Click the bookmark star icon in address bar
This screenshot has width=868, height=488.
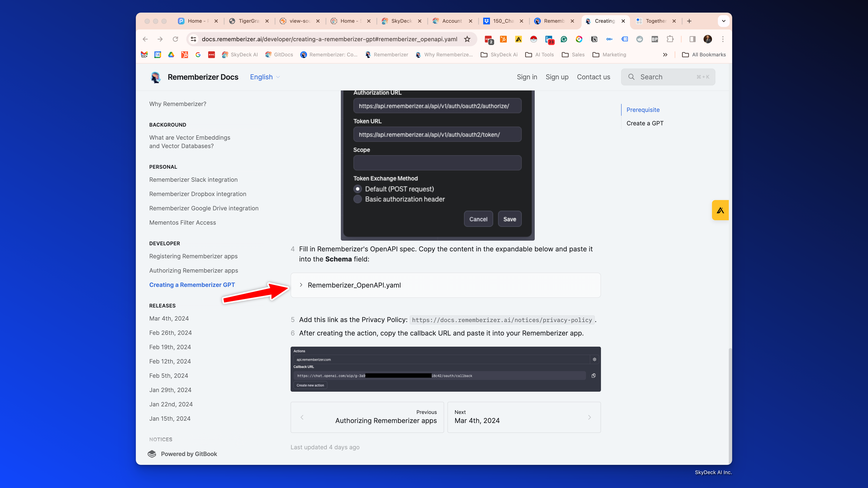point(467,39)
